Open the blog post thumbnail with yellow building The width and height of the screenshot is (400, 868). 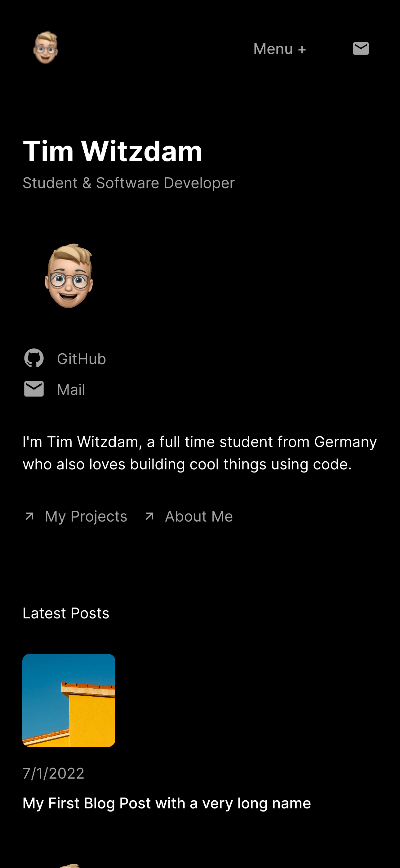[69, 700]
